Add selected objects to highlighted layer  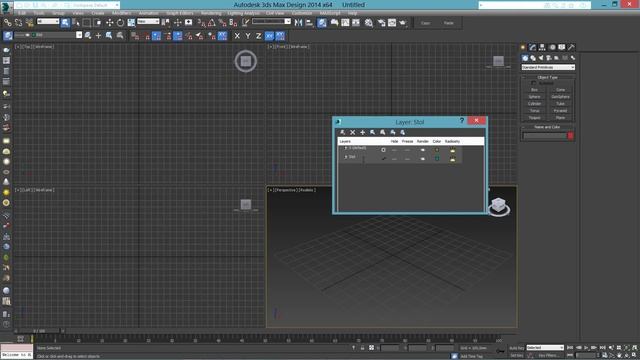pos(362,132)
